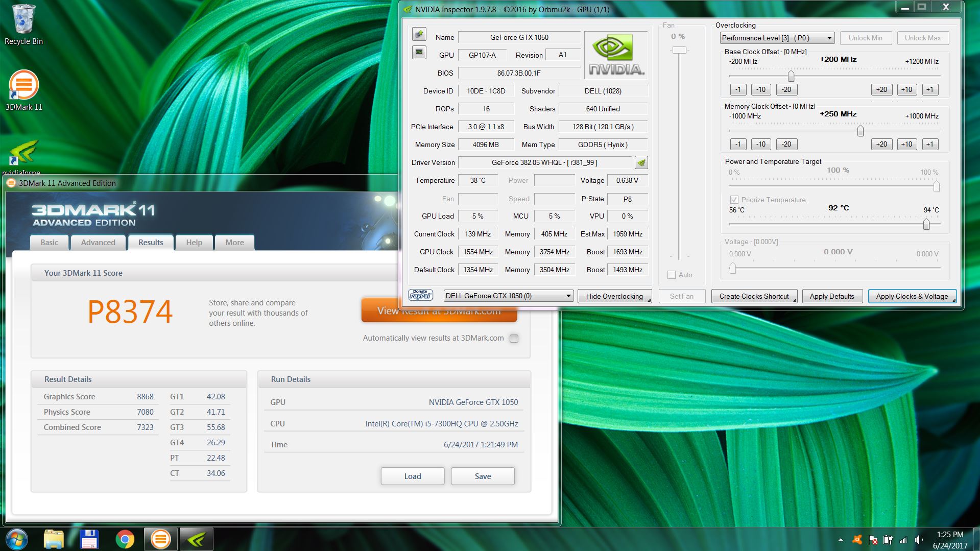Viewport: 980px width, 551px height.
Task: Click +1 under Memory Clock Offset
Action: (x=930, y=144)
